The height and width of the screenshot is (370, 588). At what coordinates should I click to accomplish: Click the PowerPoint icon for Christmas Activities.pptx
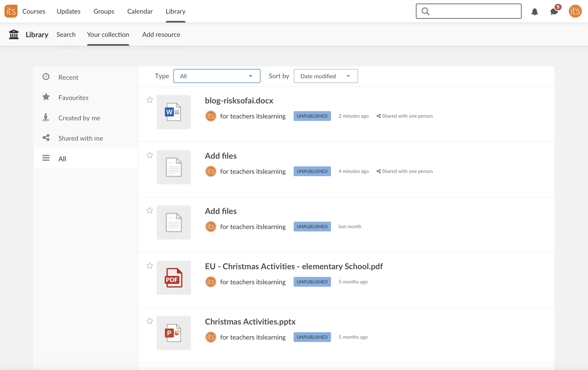(x=174, y=333)
